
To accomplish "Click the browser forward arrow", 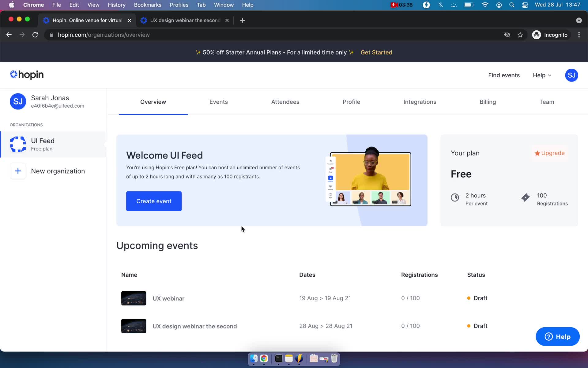I will pyautogui.click(x=22, y=35).
